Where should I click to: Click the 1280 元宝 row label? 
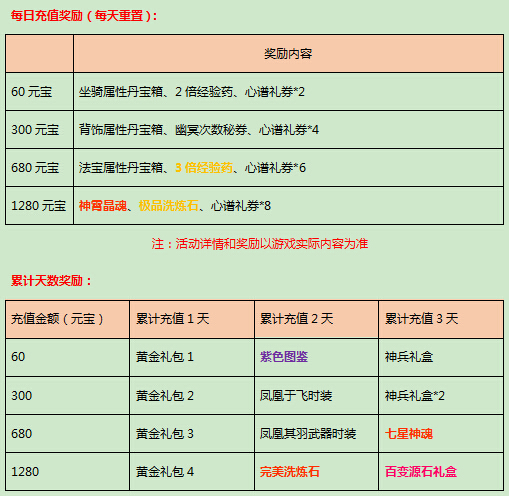[38, 206]
